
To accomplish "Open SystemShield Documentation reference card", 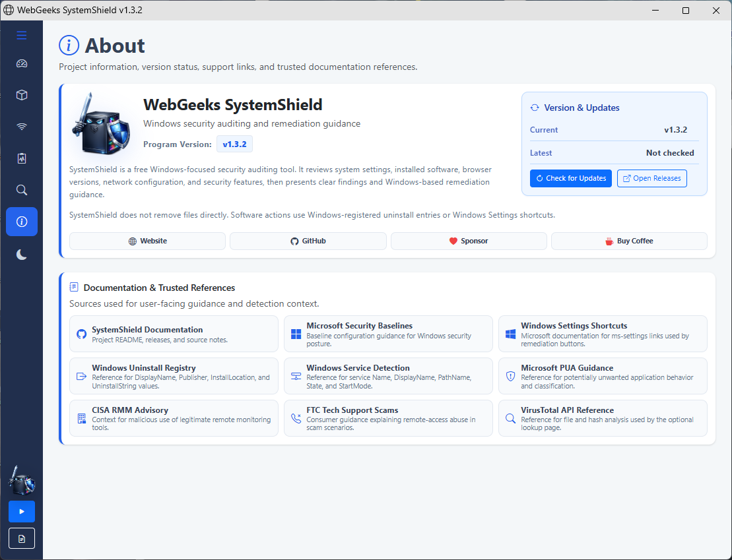I will (174, 334).
